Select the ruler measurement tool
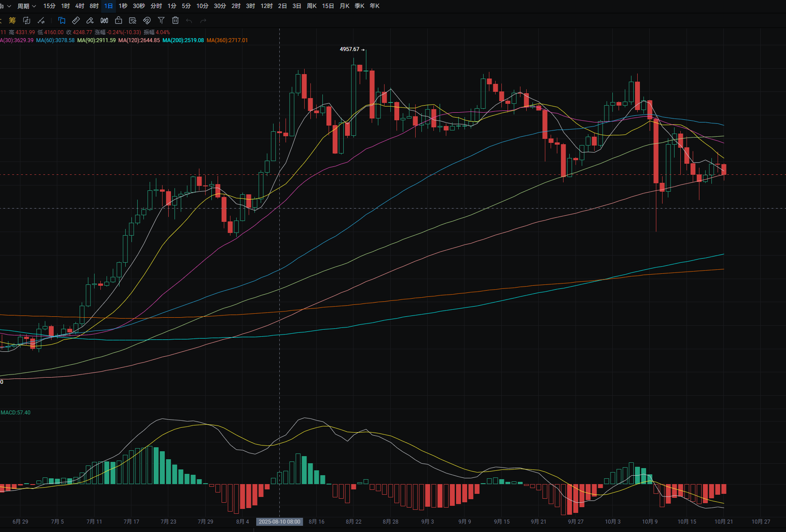 click(x=76, y=20)
